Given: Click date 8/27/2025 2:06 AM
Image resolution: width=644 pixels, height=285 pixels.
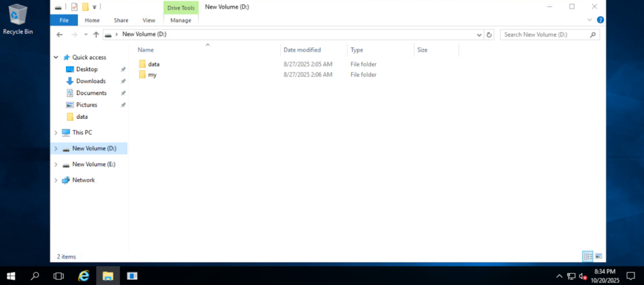Looking at the screenshot, I should point(308,75).
